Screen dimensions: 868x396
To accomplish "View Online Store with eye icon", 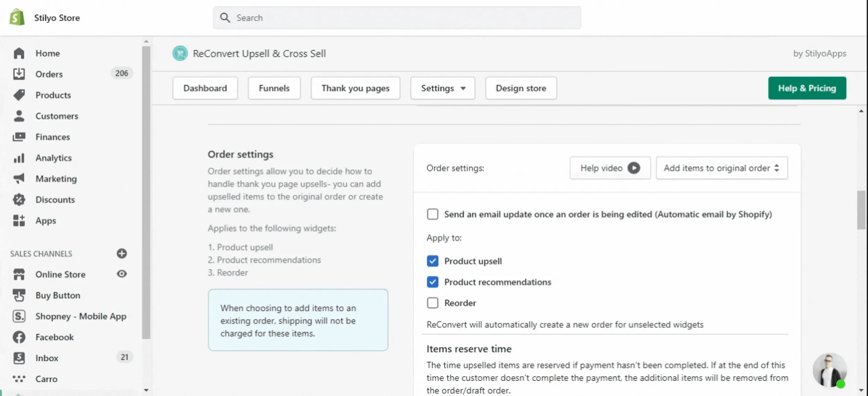I will (x=121, y=274).
